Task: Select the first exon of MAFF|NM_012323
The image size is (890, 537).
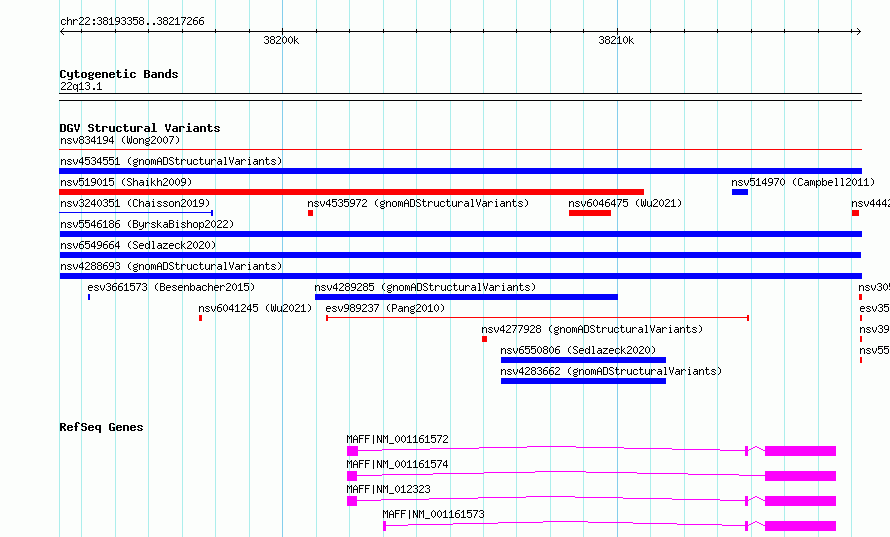Action: pyautogui.click(x=352, y=501)
